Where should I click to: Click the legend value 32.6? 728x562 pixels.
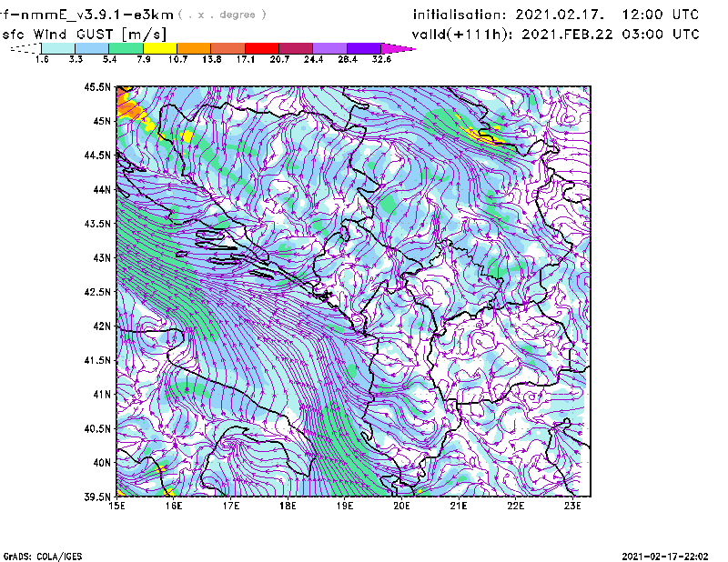[381, 59]
